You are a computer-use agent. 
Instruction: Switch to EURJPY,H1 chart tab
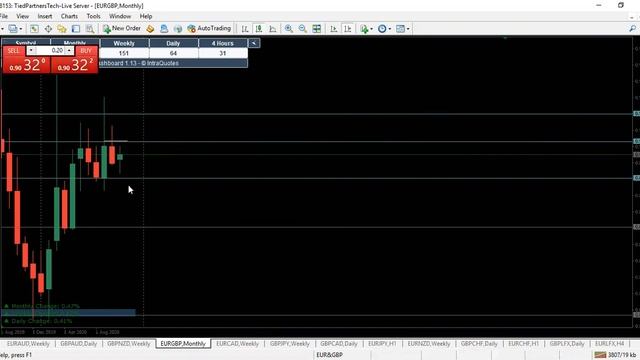(382, 344)
